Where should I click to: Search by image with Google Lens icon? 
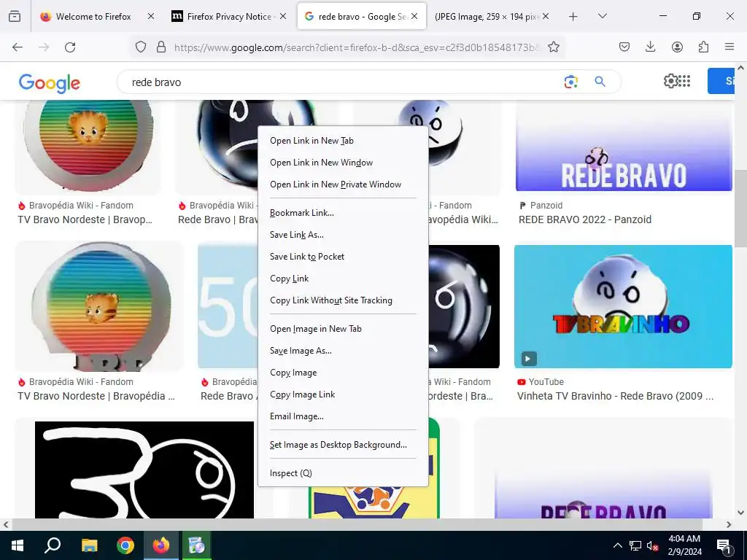coord(570,82)
